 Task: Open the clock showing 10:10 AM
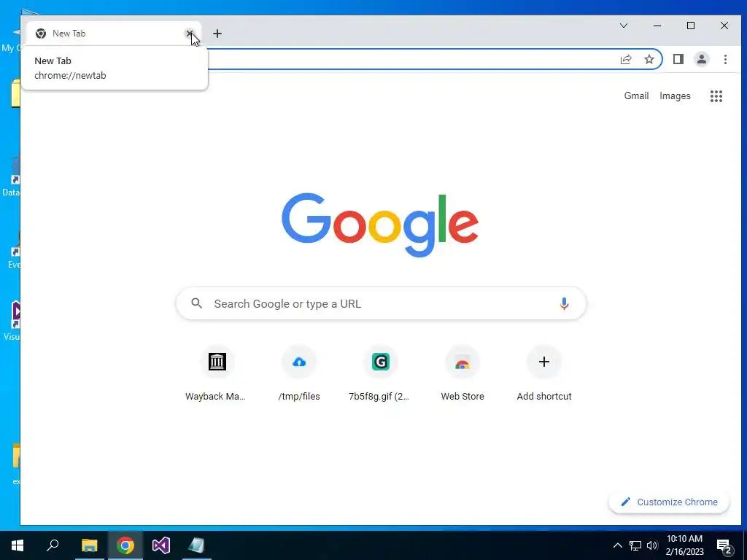(x=684, y=545)
